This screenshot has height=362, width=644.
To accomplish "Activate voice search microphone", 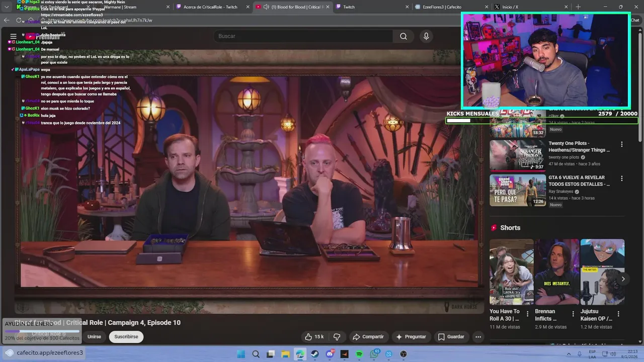I will coord(426,36).
